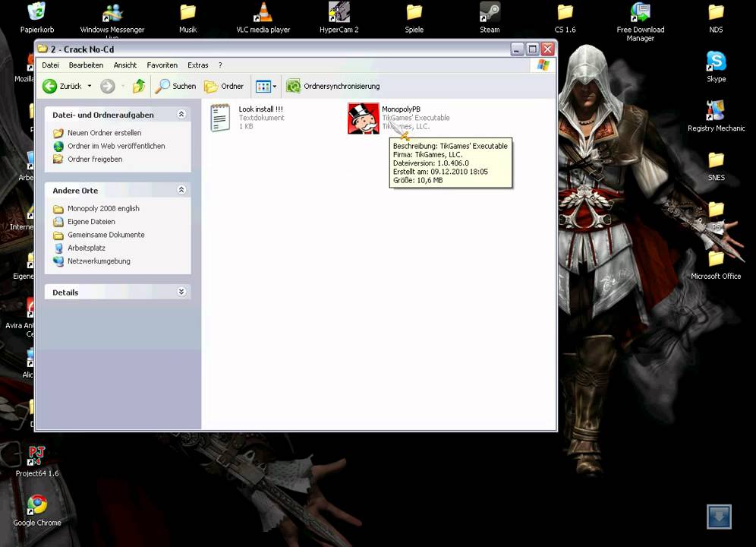Click Ordnersynchronisierung toolbar button
Viewport: 756px width, 547px height.
click(x=332, y=87)
